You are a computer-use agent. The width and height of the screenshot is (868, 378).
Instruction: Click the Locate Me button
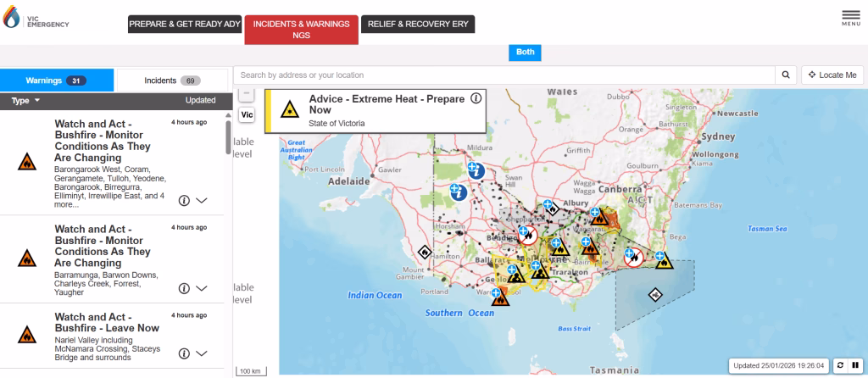click(x=832, y=75)
